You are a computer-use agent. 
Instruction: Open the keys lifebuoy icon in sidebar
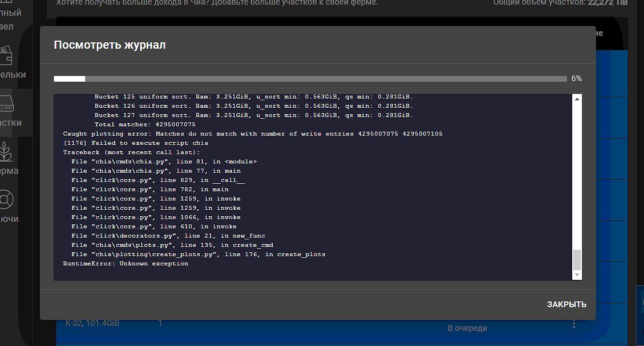(x=6, y=200)
